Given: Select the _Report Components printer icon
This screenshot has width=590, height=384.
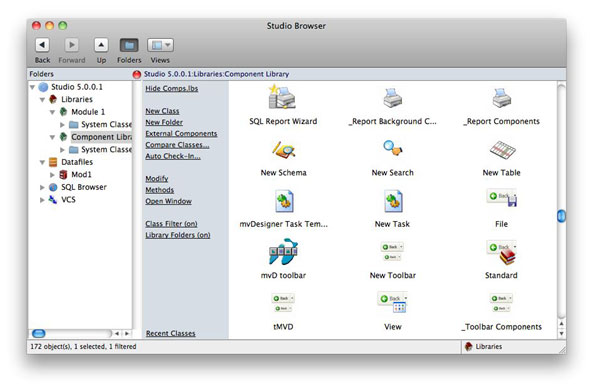Looking at the screenshot, I should [502, 98].
